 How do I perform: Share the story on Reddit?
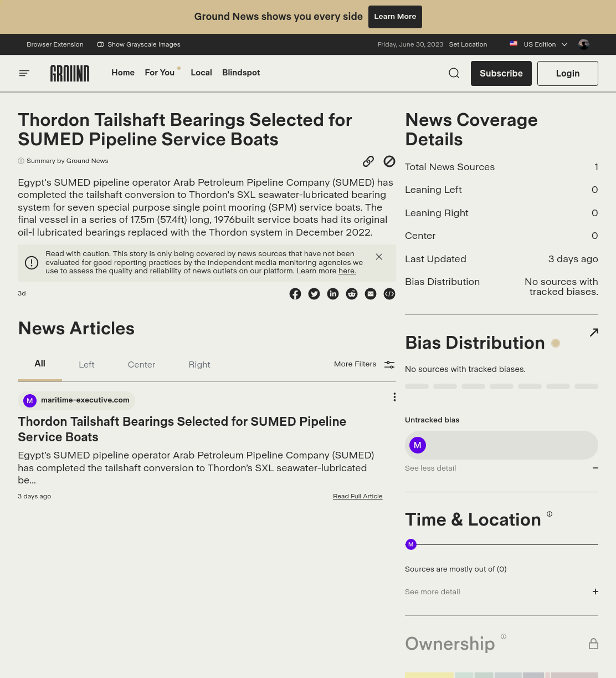352,294
